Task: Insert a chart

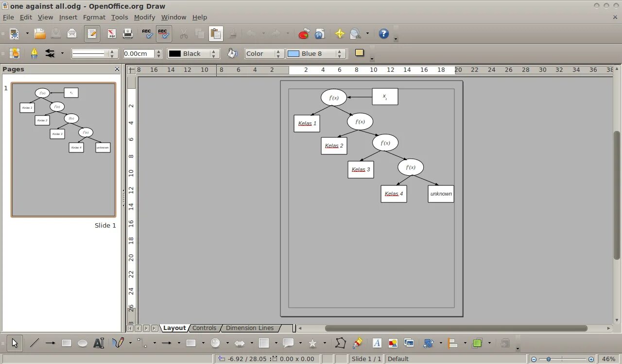Action: pyautogui.click(x=304, y=33)
